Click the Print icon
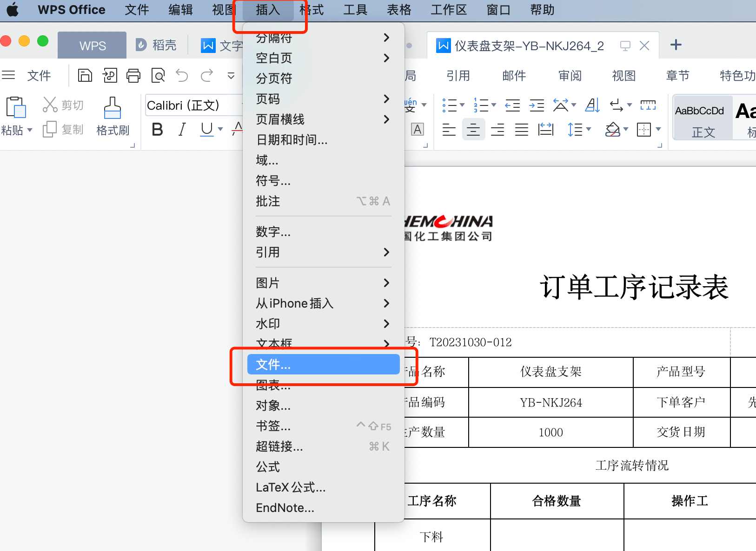756x551 pixels. click(134, 75)
